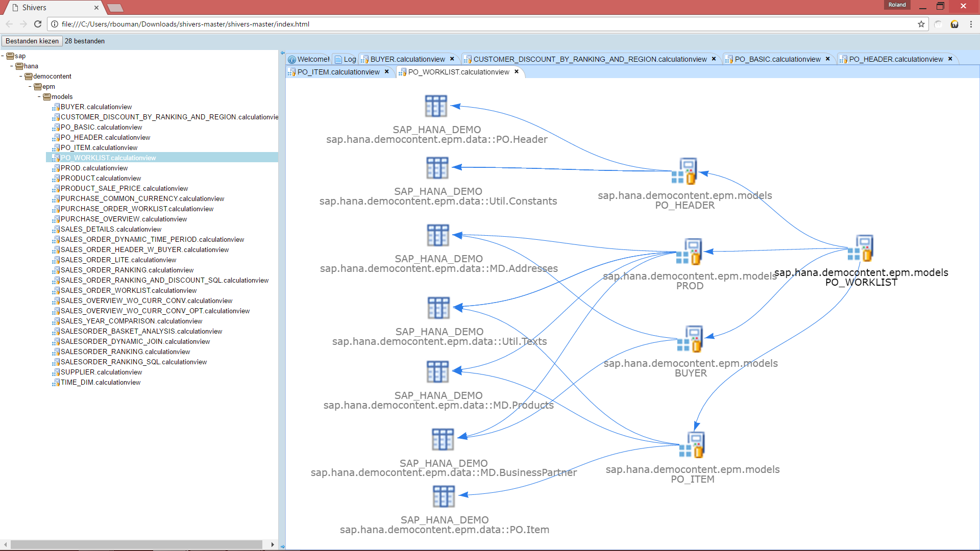Switch to the PO_BASIC.calculationview tab
980x551 pixels.
[777, 59]
